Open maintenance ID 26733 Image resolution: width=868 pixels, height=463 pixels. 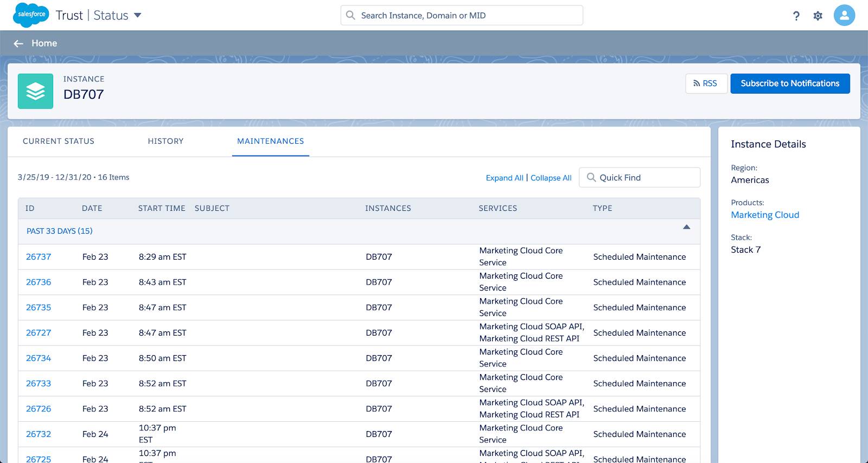click(39, 383)
